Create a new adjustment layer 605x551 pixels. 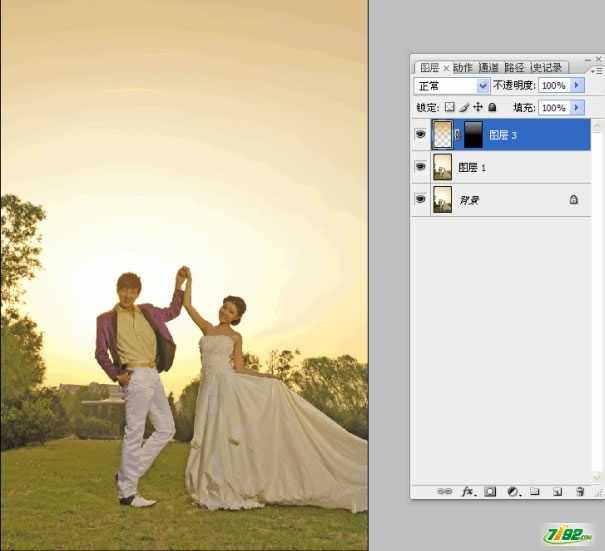512,492
